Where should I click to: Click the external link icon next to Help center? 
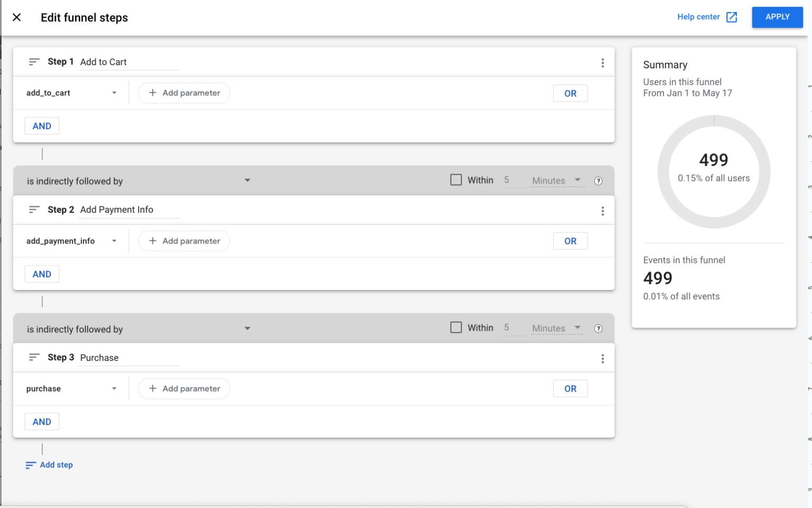click(x=732, y=17)
